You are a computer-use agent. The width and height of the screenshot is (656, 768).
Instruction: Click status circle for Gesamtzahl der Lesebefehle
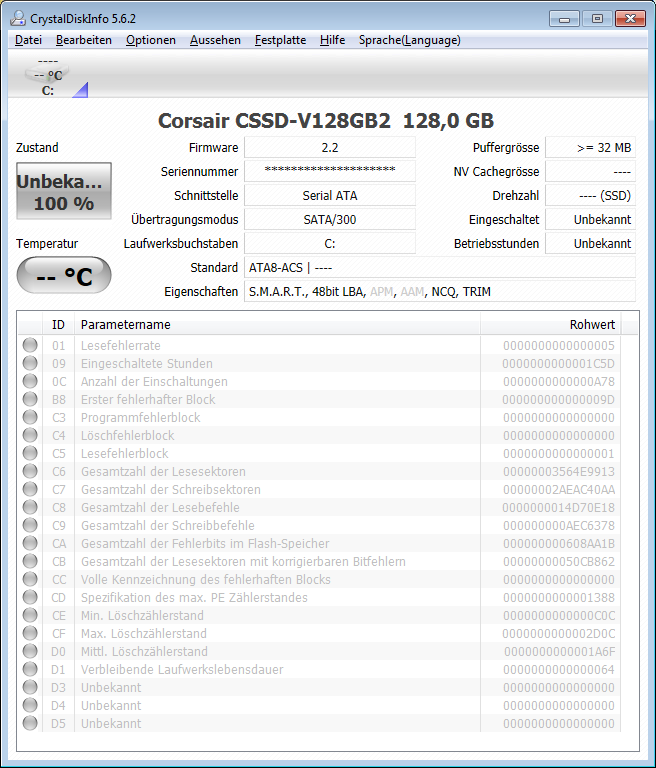(30, 507)
